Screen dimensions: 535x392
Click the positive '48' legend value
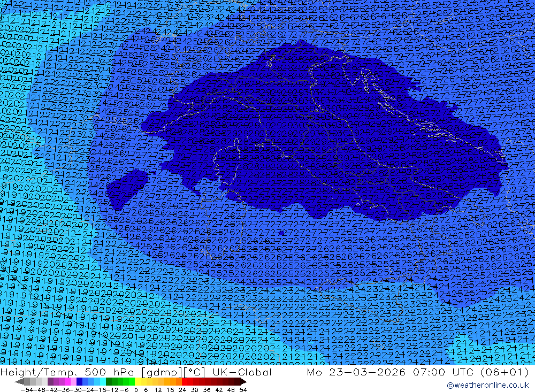click(231, 390)
